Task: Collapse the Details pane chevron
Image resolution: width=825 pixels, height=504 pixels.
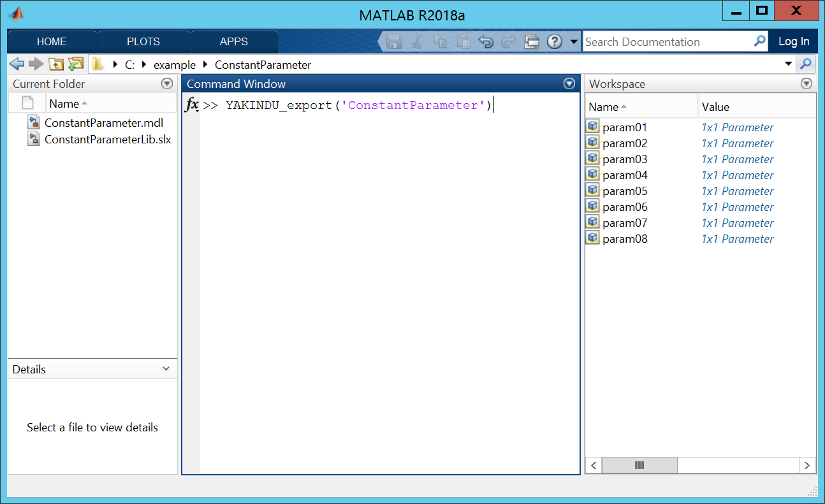Action: coord(166,368)
